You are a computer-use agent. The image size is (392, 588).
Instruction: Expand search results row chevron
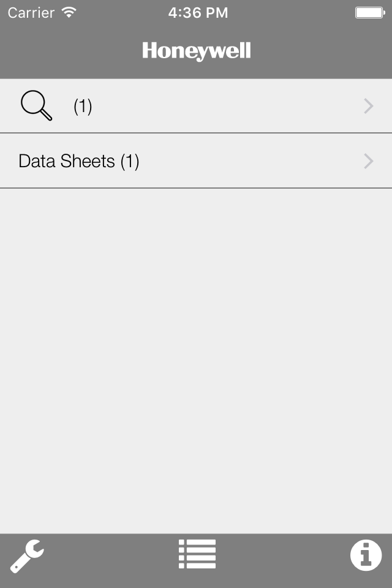[x=368, y=106]
